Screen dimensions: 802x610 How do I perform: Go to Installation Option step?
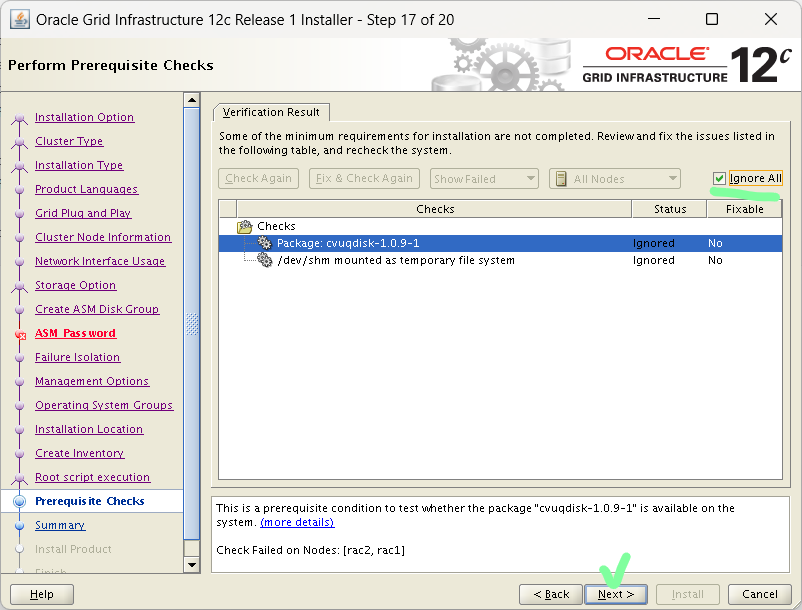(x=84, y=117)
